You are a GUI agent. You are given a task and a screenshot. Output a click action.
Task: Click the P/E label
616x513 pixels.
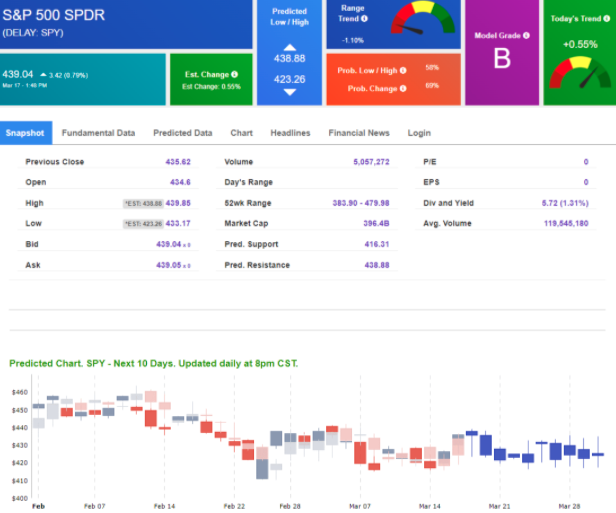430,161
